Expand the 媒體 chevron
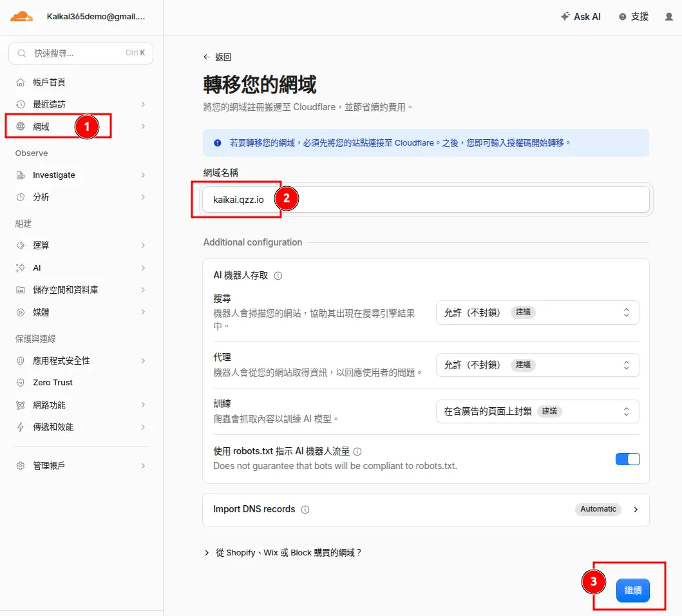The image size is (682, 616). pyautogui.click(x=143, y=312)
